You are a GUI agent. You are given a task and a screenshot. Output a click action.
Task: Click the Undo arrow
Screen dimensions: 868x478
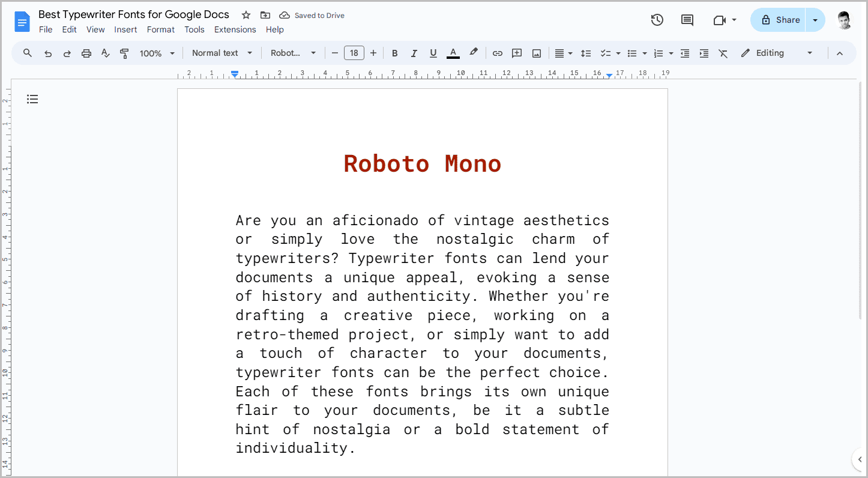tap(48, 53)
